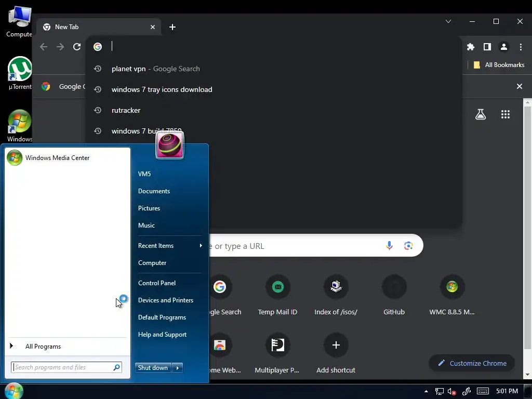Click the search magnifier in Start menu
This screenshot has width=532, height=399.
click(x=116, y=367)
